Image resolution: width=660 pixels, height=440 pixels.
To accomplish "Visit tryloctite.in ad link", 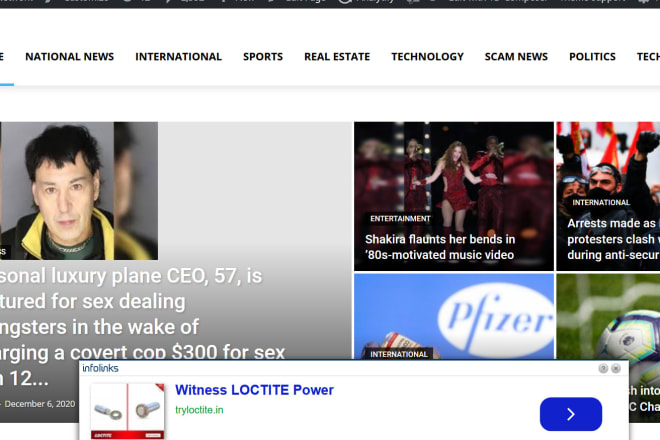I will click(199, 410).
